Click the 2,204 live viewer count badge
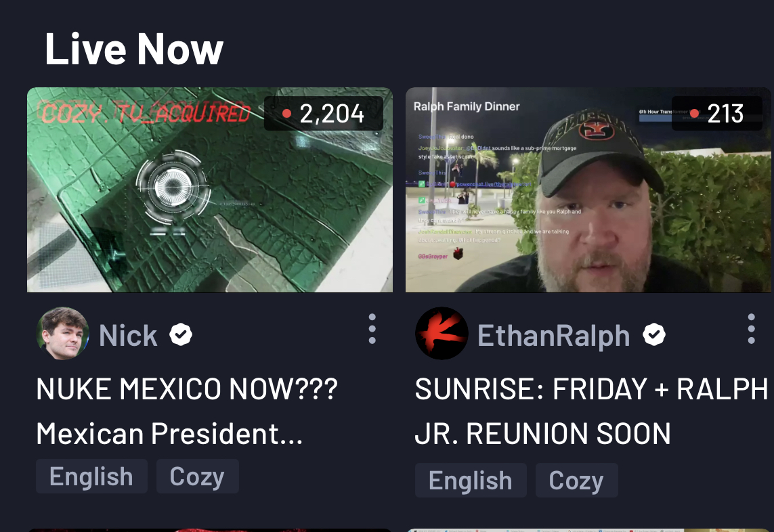The height and width of the screenshot is (532, 774). 324,114
